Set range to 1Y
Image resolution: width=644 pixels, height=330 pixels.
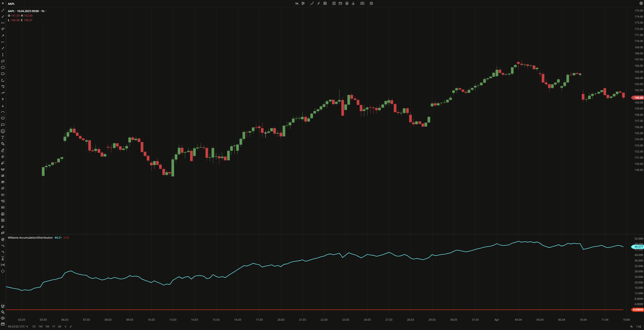[53, 326]
